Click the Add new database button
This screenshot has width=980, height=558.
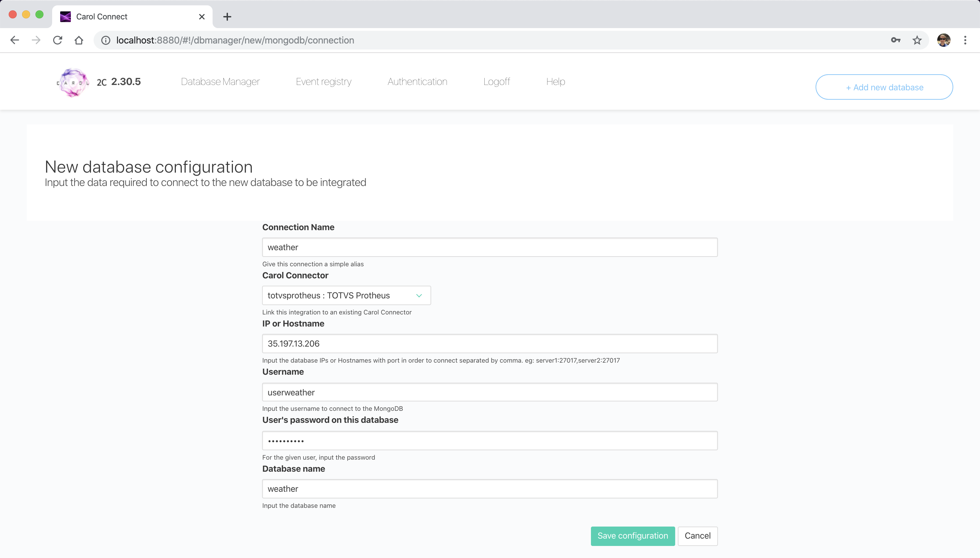point(884,87)
